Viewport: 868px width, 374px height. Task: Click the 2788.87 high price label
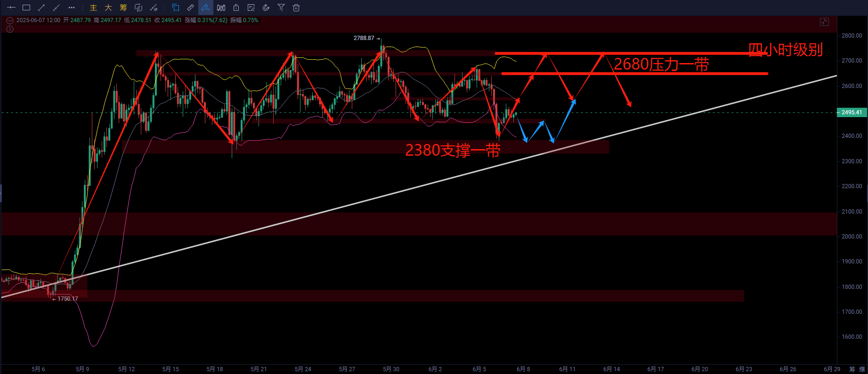click(x=364, y=38)
